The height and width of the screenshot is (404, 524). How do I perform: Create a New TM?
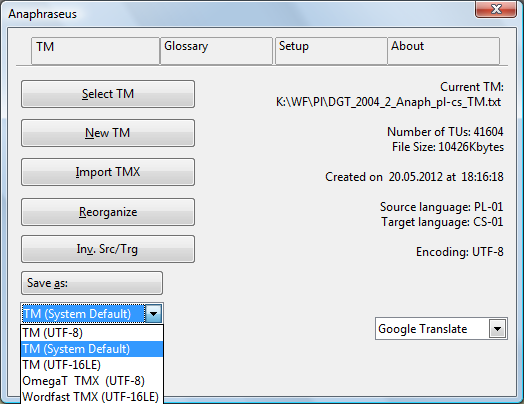[x=108, y=133]
